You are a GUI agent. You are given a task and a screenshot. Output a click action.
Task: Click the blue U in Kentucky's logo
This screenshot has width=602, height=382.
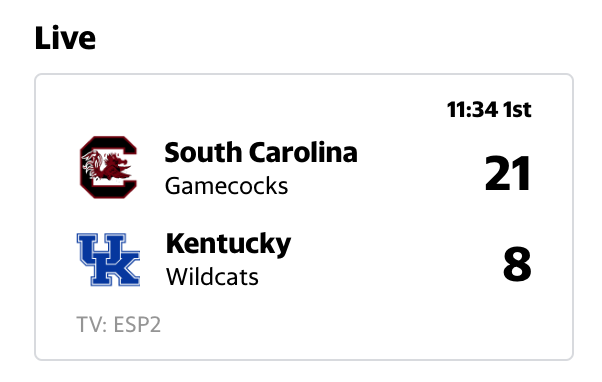click(x=101, y=249)
